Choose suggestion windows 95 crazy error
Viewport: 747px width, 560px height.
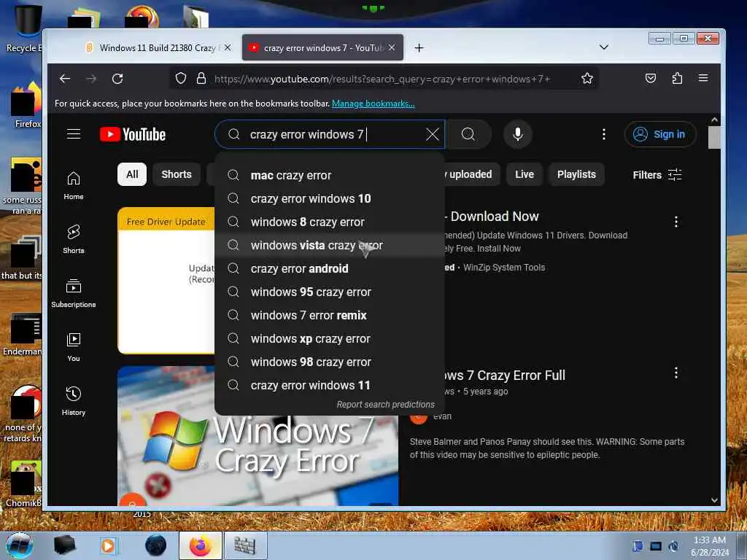pyautogui.click(x=330, y=292)
